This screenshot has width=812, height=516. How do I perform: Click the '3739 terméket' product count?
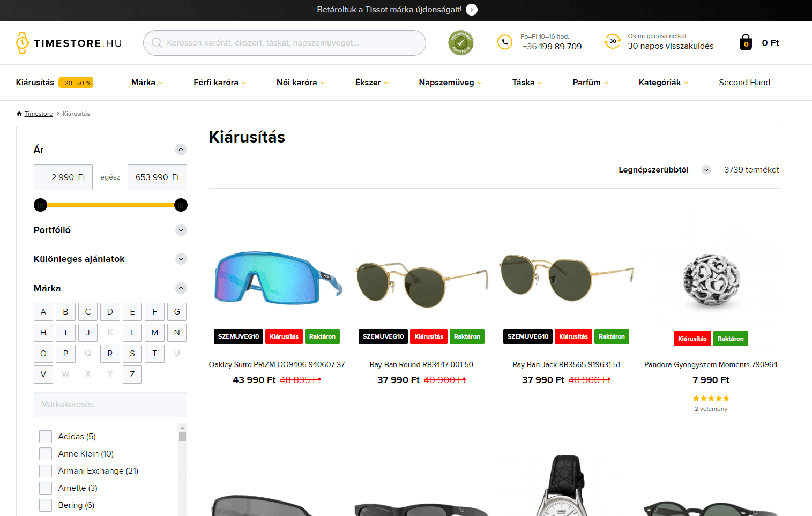coord(751,170)
